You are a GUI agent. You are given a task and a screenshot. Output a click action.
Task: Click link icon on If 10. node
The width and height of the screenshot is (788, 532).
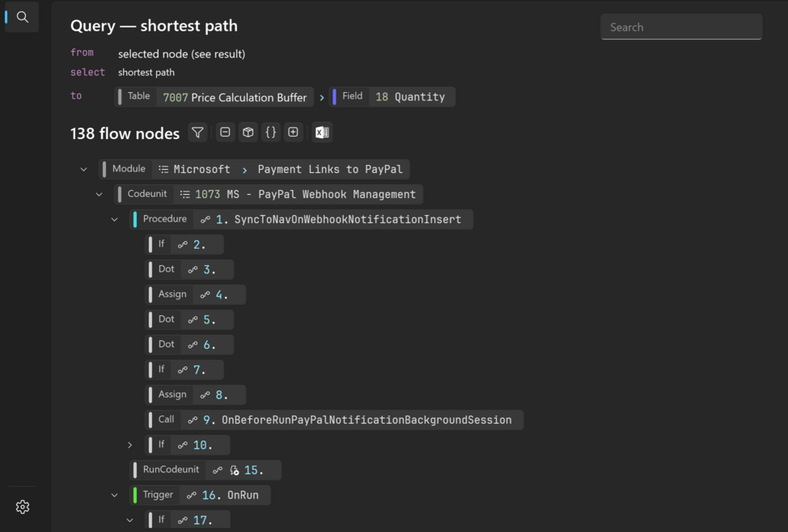pyautogui.click(x=182, y=445)
